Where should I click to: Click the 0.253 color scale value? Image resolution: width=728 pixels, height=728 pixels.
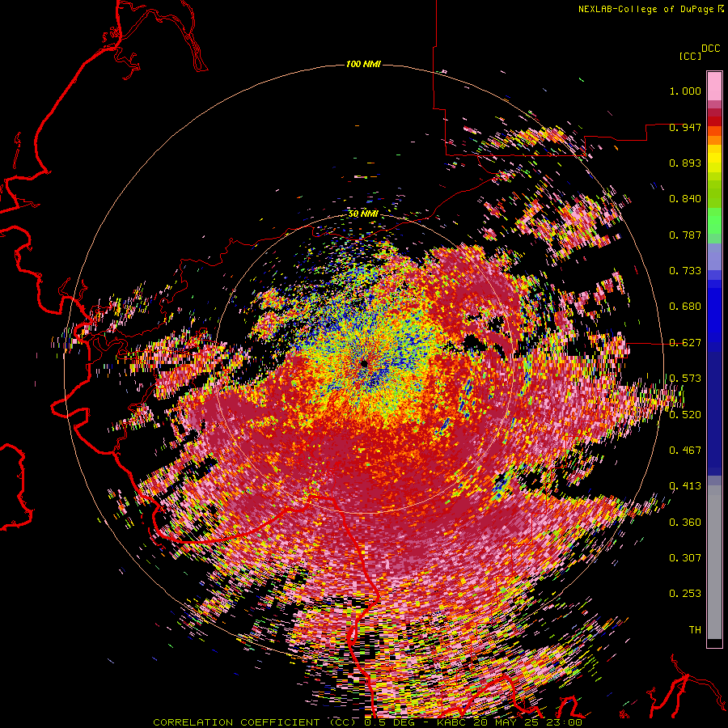tap(685, 594)
